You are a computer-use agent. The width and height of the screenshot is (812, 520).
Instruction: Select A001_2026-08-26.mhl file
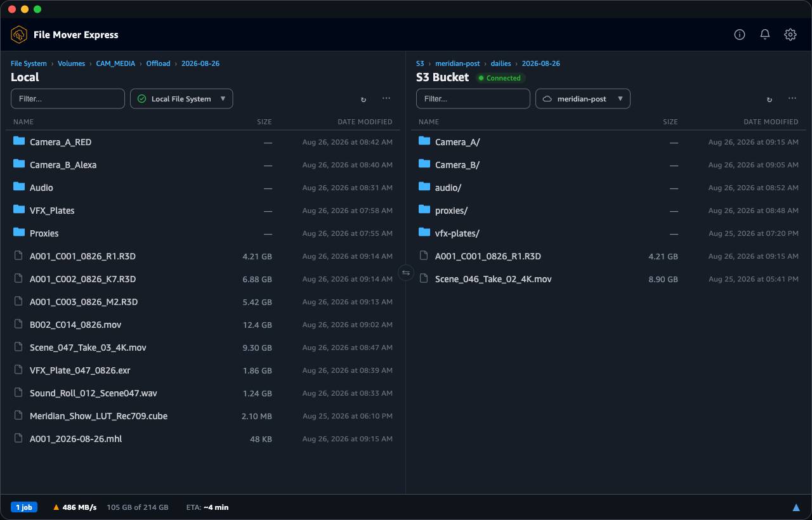pyautogui.click(x=203, y=439)
